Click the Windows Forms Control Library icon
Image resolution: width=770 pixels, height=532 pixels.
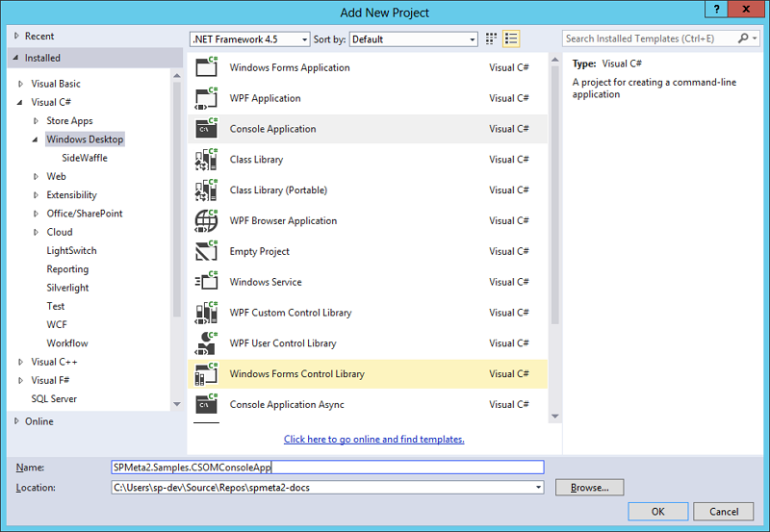coord(206,374)
